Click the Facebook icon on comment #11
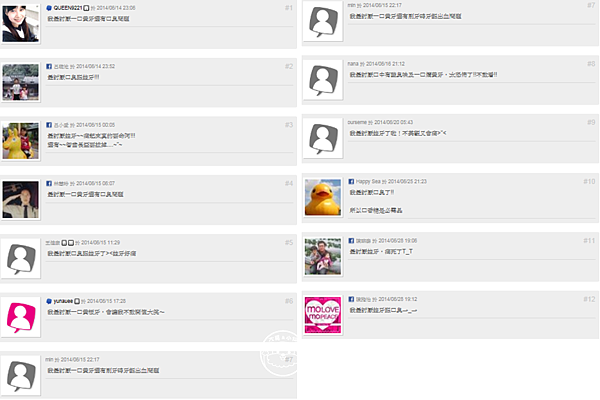The image size is (600, 400). click(x=351, y=241)
